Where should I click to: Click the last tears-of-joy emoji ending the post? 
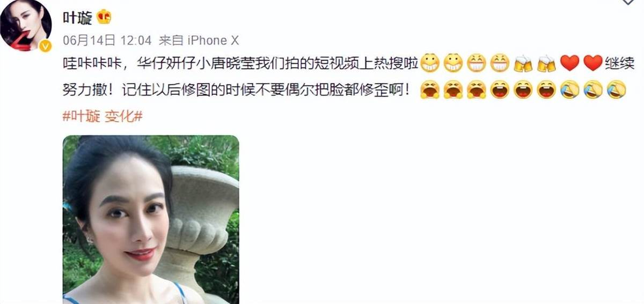pyautogui.click(x=617, y=90)
